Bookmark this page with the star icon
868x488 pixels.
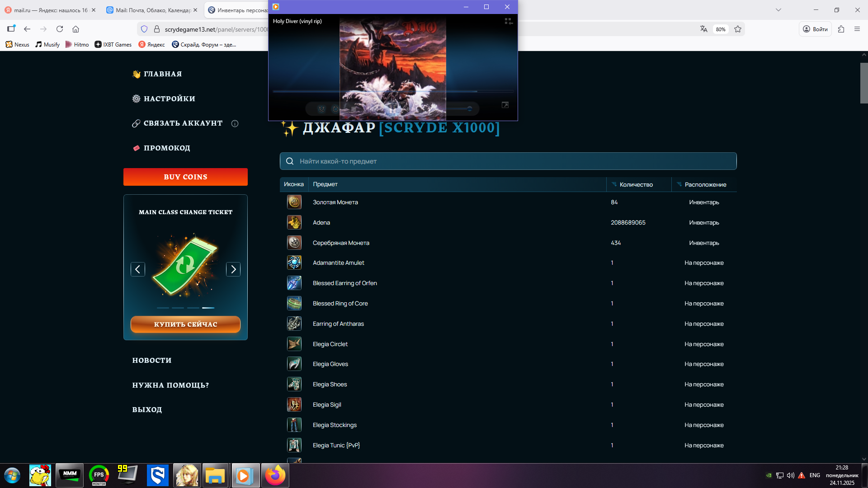click(738, 29)
